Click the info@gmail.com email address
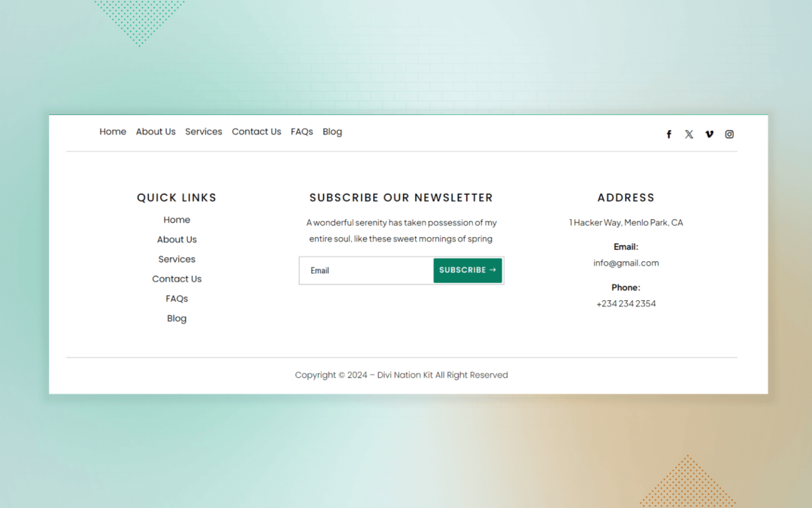812x508 pixels. pyautogui.click(x=626, y=263)
